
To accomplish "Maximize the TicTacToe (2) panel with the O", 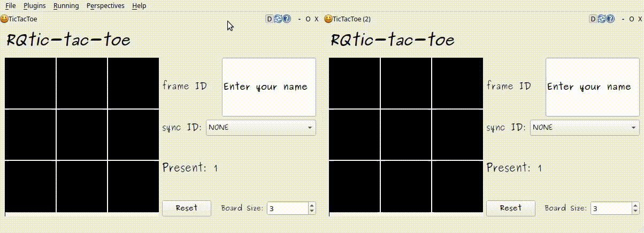I will pyautogui.click(x=632, y=19).
